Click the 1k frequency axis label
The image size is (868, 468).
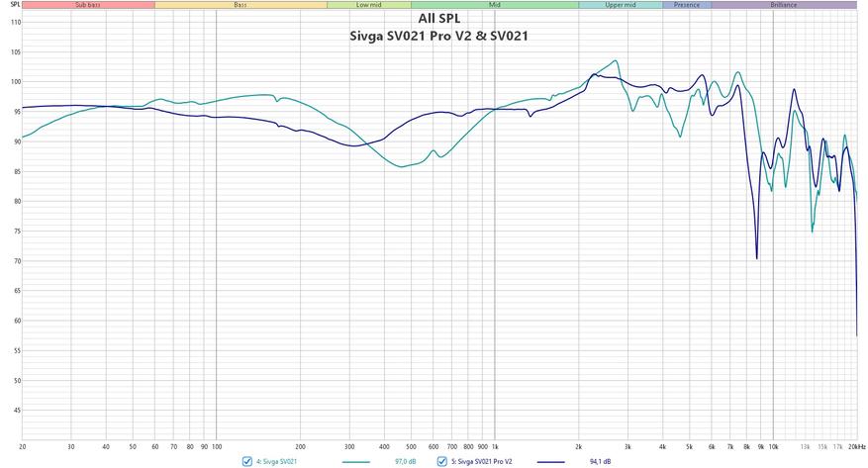[x=495, y=446]
